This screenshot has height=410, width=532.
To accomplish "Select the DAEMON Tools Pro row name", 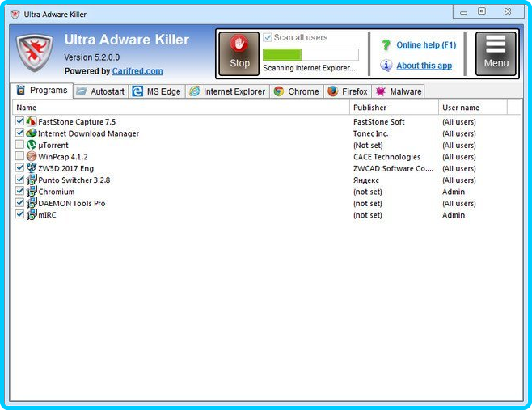I will point(72,203).
